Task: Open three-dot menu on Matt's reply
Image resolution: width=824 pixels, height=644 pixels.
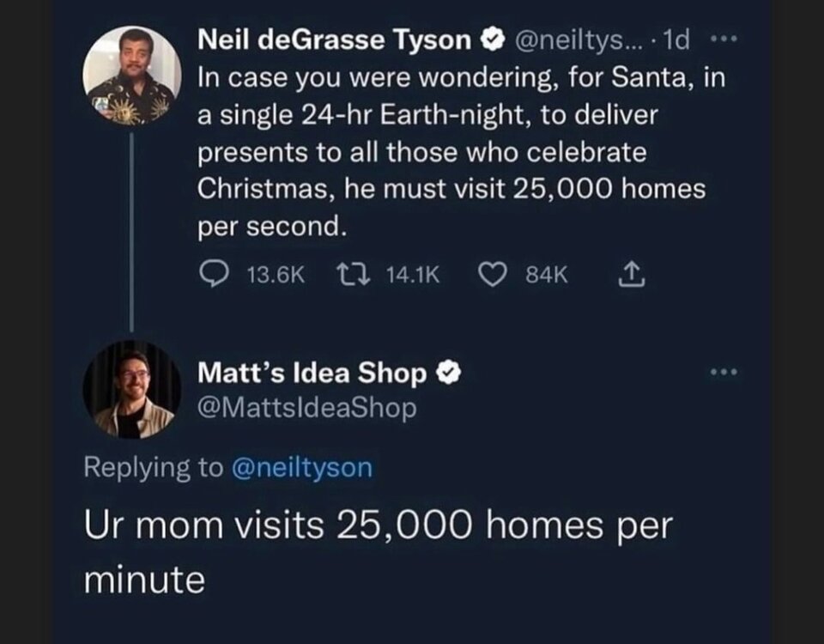Action: pos(724,372)
